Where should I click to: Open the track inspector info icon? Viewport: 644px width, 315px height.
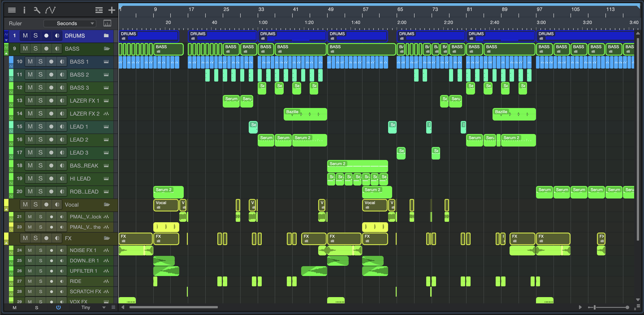point(24,10)
